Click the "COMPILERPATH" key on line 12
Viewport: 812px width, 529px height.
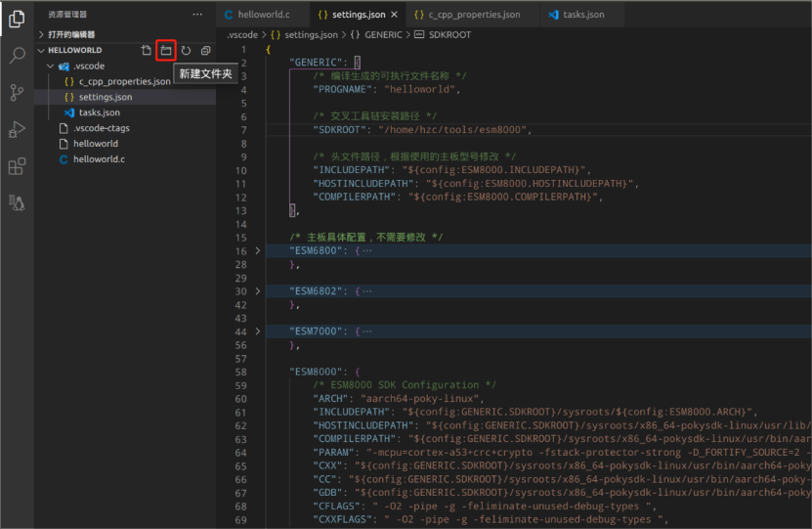(x=357, y=197)
